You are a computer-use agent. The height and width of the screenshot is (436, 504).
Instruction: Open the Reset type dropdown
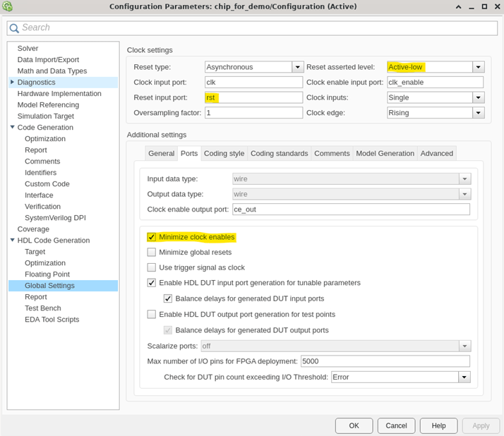pyautogui.click(x=297, y=67)
